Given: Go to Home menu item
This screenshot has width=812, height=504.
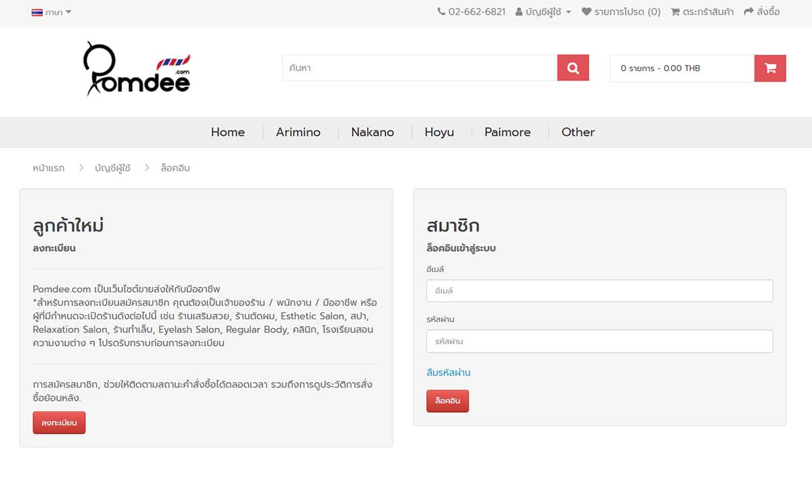Looking at the screenshot, I should [228, 132].
